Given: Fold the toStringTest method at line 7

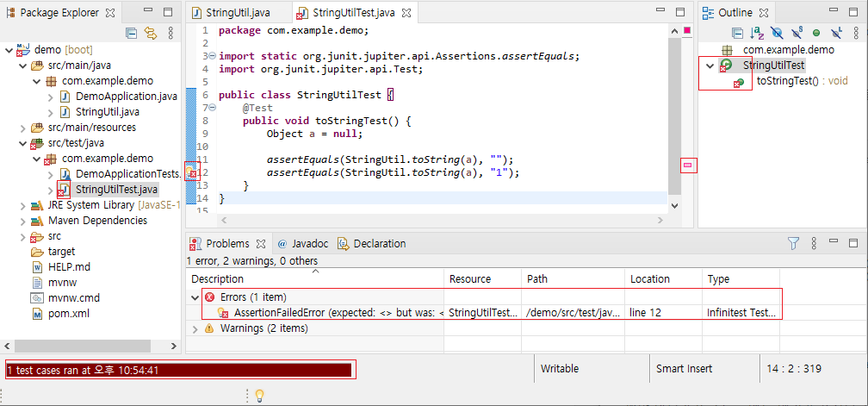Looking at the screenshot, I should click(x=214, y=108).
